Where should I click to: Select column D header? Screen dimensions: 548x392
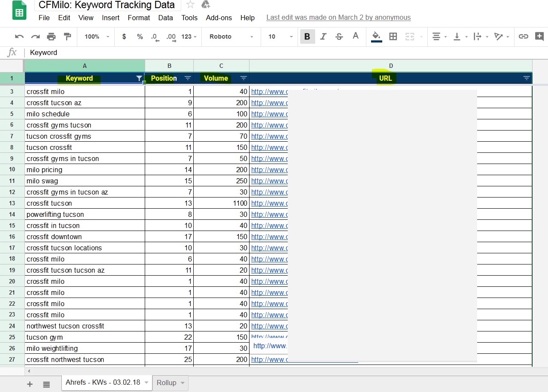(391, 66)
